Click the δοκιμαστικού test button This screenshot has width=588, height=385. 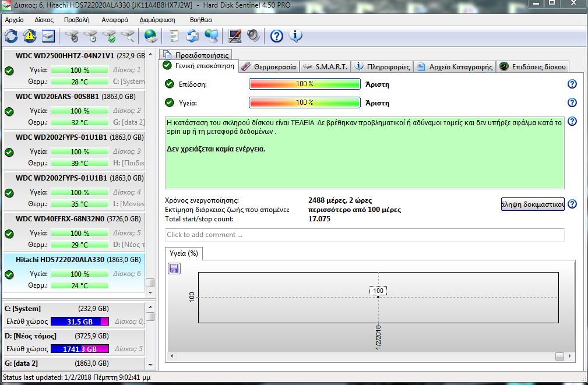pyautogui.click(x=533, y=204)
